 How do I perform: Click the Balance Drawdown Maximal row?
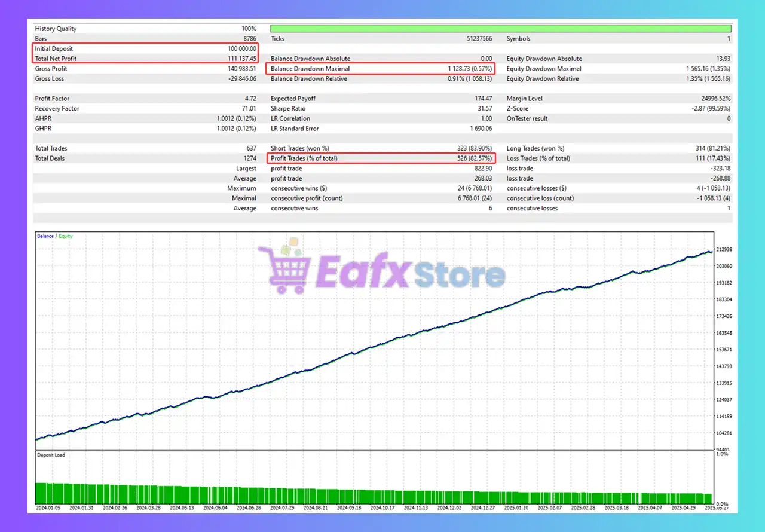pyautogui.click(x=380, y=69)
